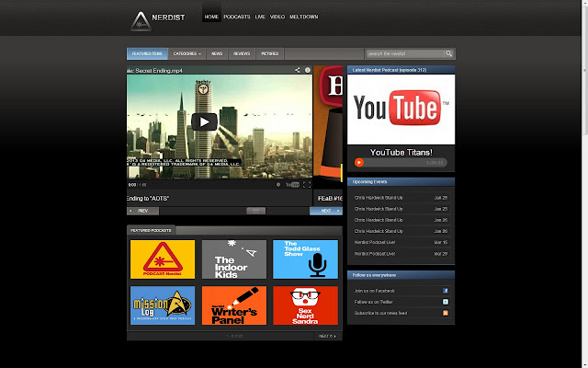This screenshot has height=368, width=588.
Task: Open the Podcasts menu item
Action: (237, 17)
